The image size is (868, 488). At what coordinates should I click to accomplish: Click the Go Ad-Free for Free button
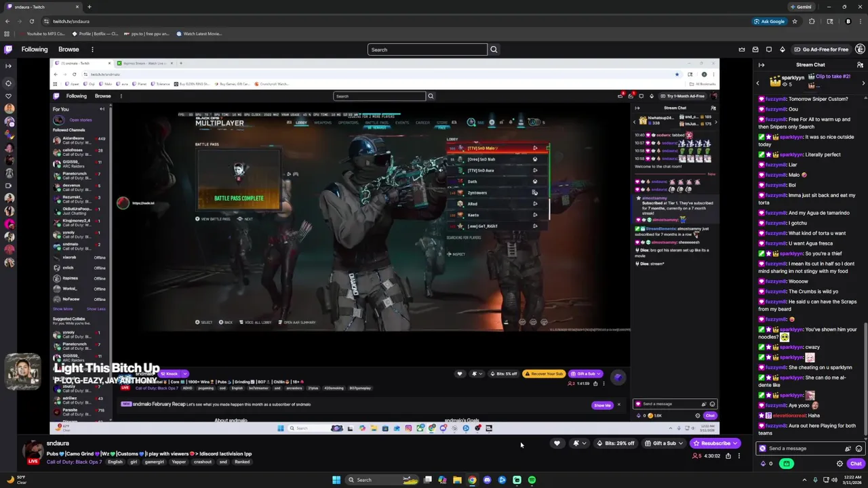pos(821,49)
